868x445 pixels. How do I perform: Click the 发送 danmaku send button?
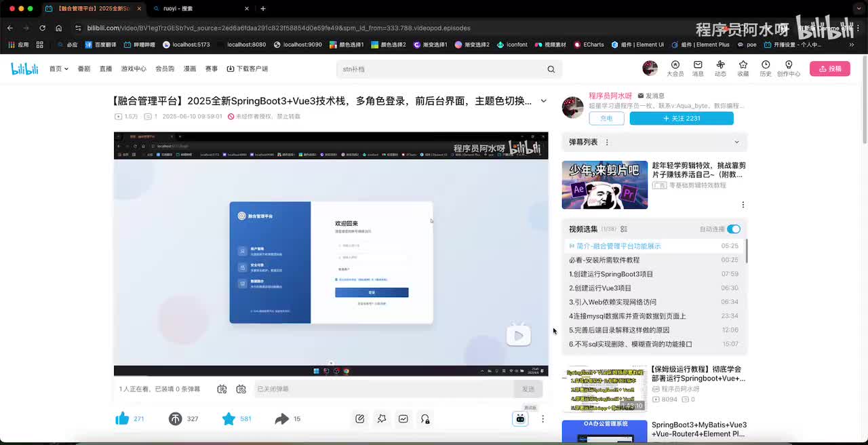(528, 389)
